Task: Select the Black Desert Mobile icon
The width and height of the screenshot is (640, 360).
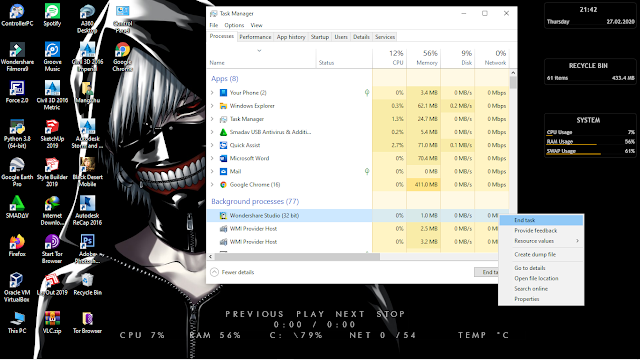Action: (87, 172)
